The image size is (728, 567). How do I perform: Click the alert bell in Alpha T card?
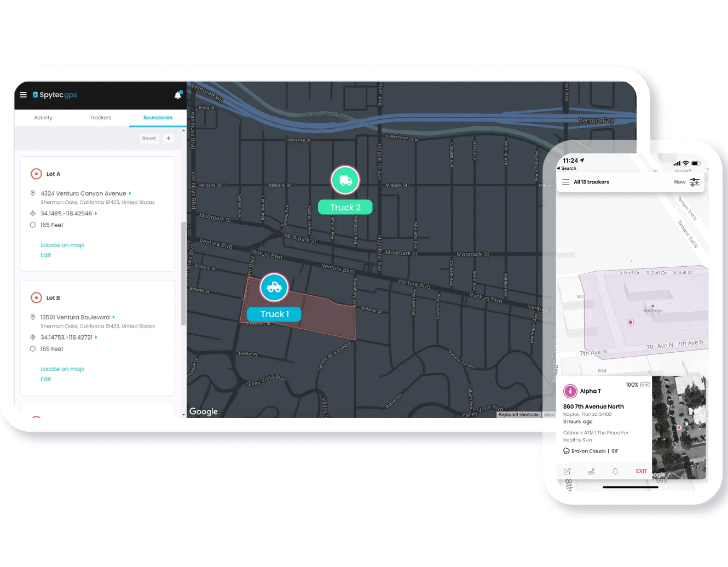point(615,471)
